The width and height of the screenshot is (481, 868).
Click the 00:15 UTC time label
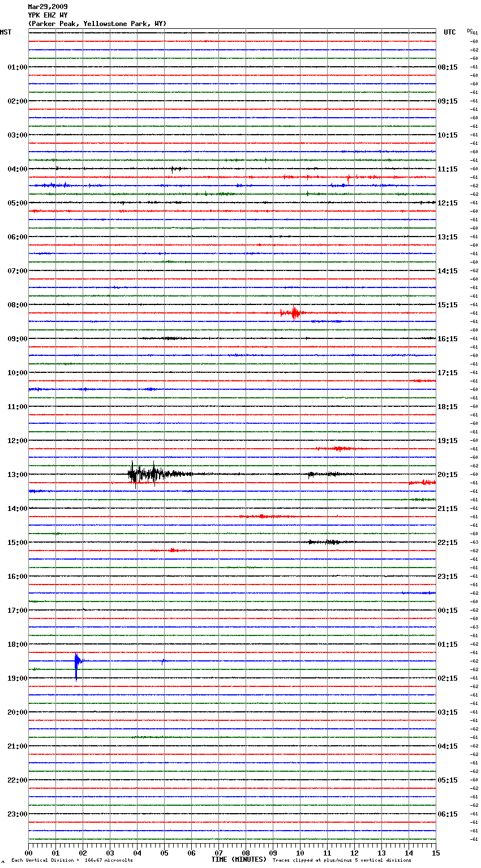click(448, 611)
